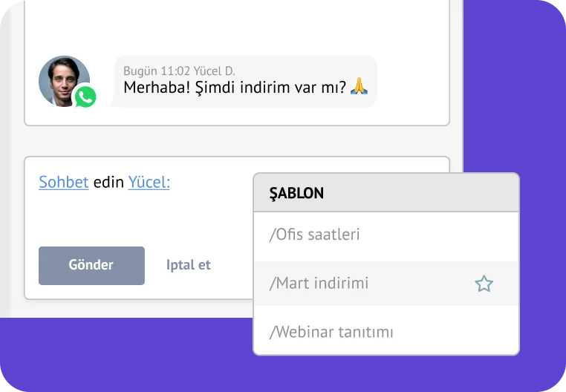This screenshot has height=392, width=566.
Task: Click the word edin in reply box
Action: (x=108, y=182)
